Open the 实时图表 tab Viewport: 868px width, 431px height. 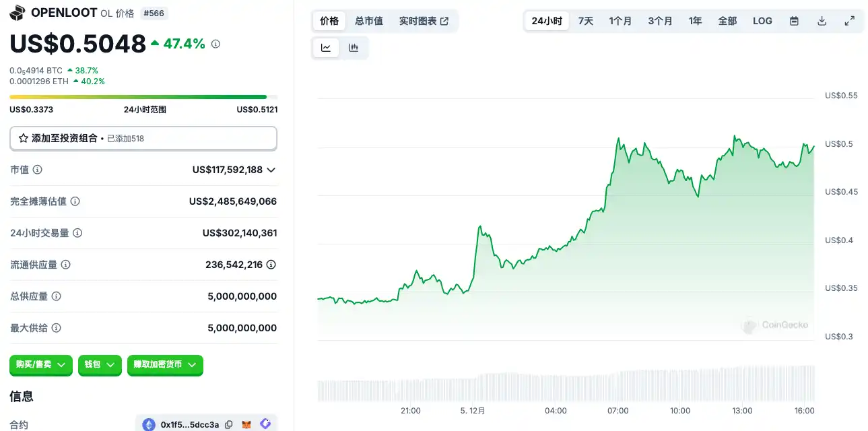pos(424,21)
